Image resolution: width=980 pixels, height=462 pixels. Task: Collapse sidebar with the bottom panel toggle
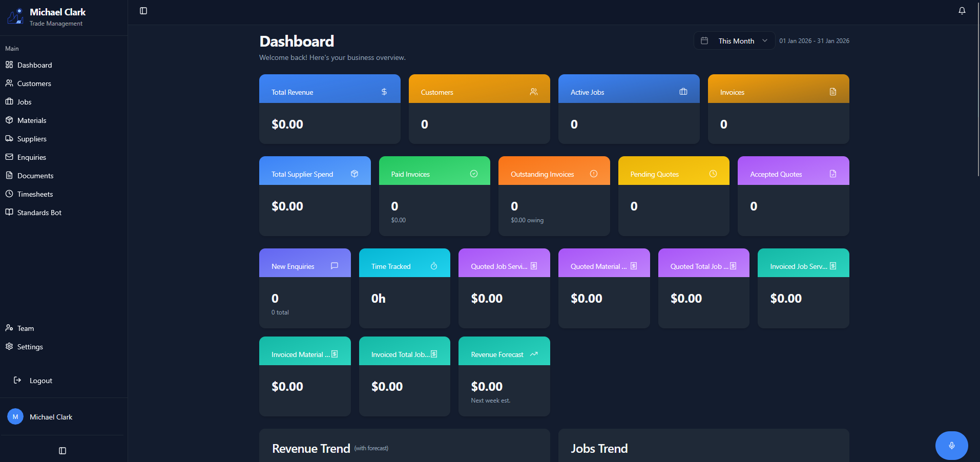point(62,451)
